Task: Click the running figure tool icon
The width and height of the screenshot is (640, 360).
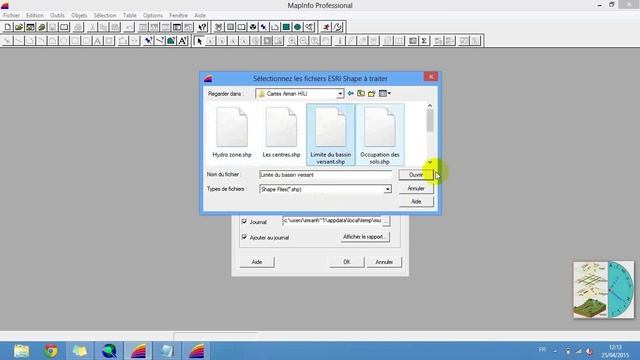Action: (x=326, y=27)
